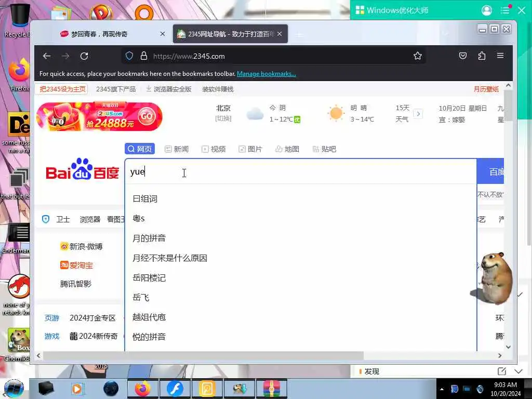Open the black box taskbar icon
This screenshot has width=532, height=399.
pos(46,389)
